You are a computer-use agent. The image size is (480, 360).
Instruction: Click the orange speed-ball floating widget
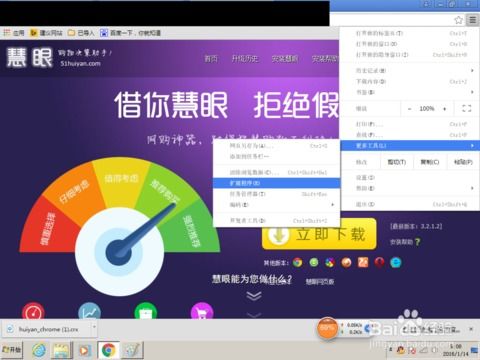click(327, 328)
